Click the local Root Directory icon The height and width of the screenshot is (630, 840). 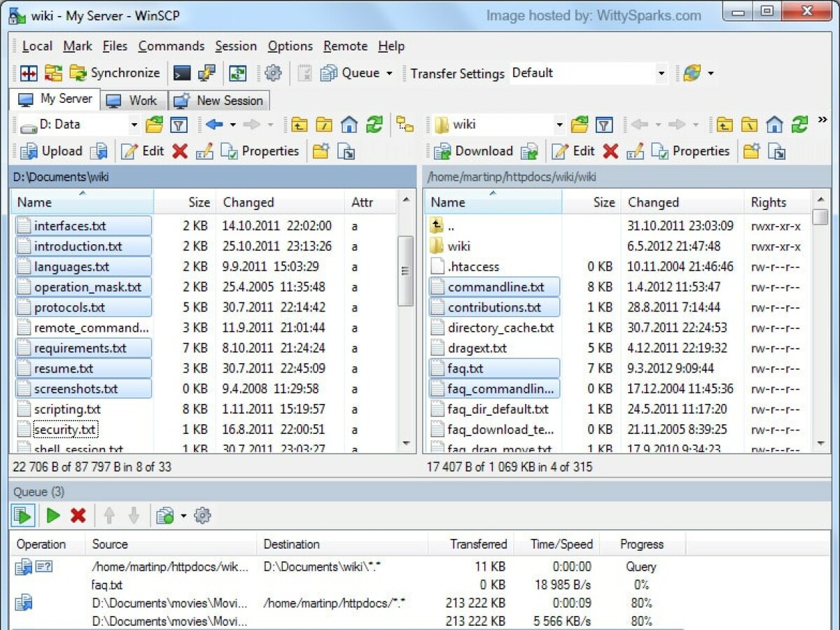pyautogui.click(x=324, y=125)
